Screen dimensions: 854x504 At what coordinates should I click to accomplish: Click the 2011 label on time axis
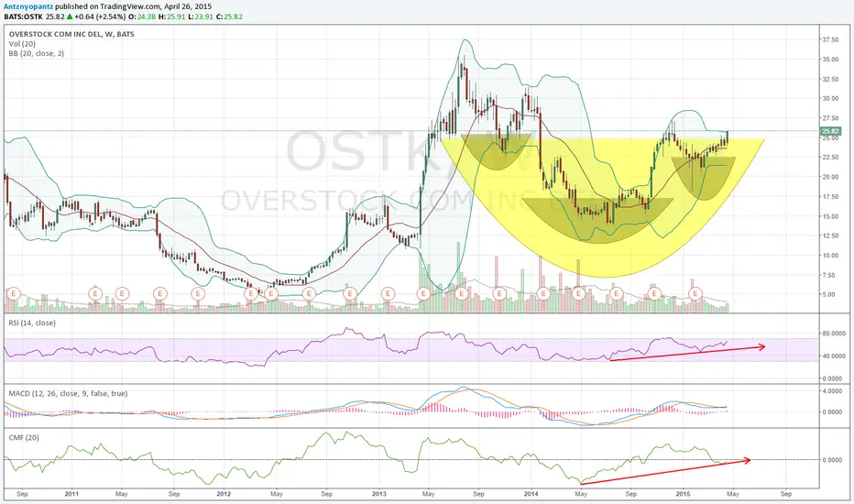click(x=71, y=494)
